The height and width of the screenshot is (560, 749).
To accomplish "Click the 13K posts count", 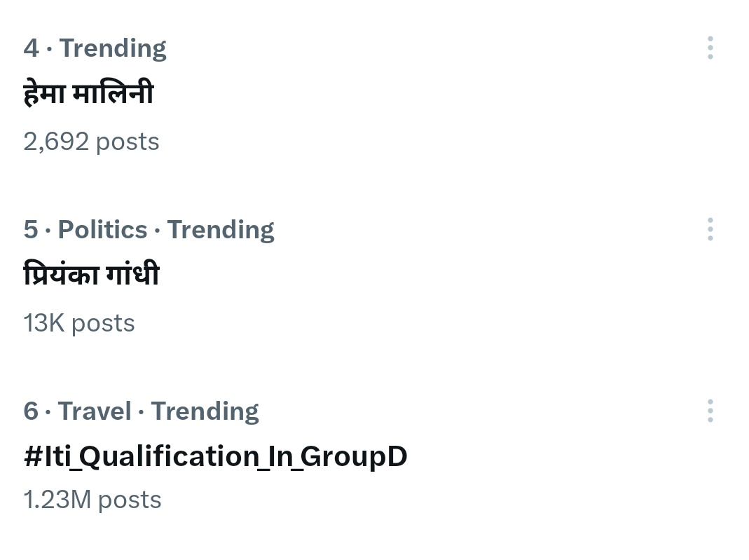I will pyautogui.click(x=78, y=324).
